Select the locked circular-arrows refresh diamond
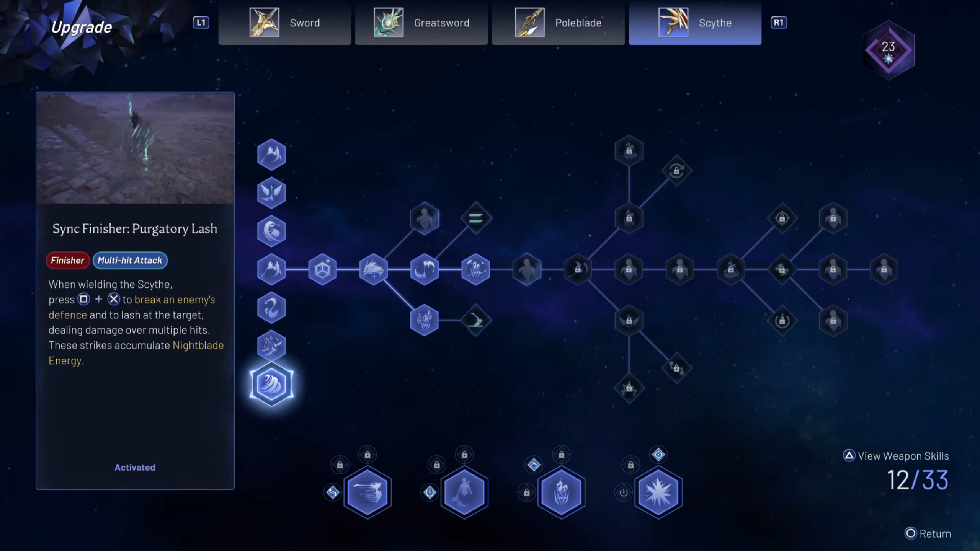This screenshot has height=551, width=980. point(676,171)
